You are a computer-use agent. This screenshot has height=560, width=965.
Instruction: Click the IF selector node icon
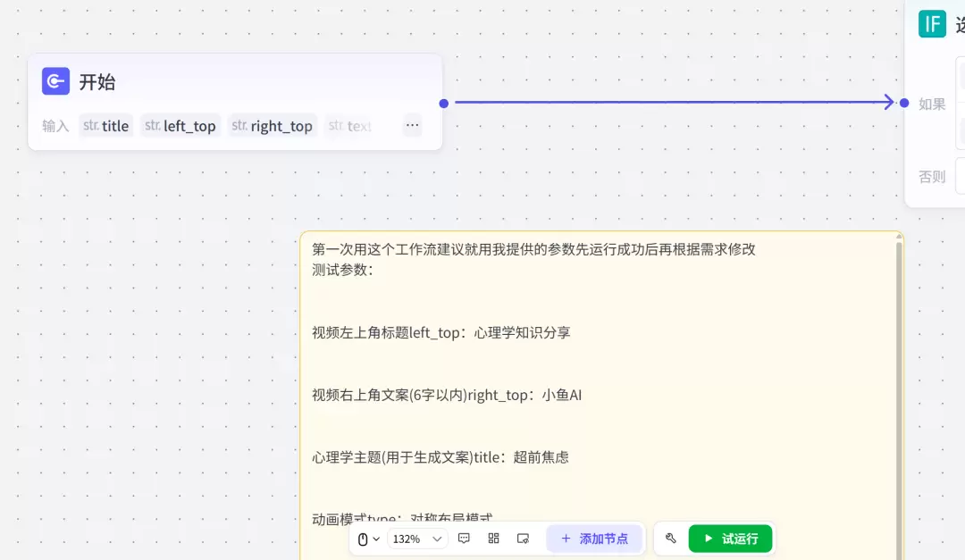[x=932, y=24]
